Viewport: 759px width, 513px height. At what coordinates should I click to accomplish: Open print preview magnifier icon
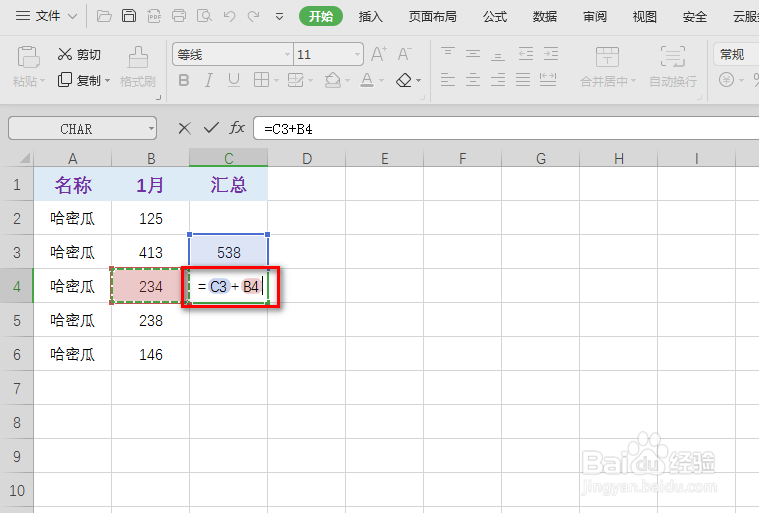(x=204, y=16)
